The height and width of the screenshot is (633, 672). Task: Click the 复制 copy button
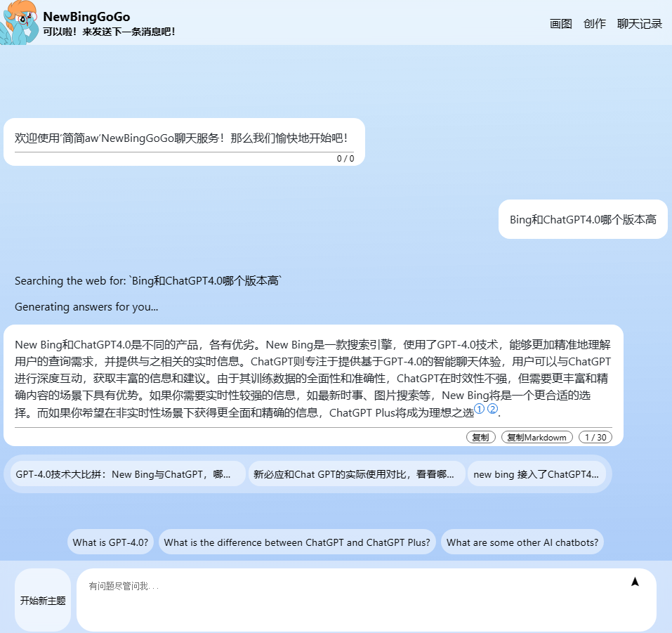480,437
